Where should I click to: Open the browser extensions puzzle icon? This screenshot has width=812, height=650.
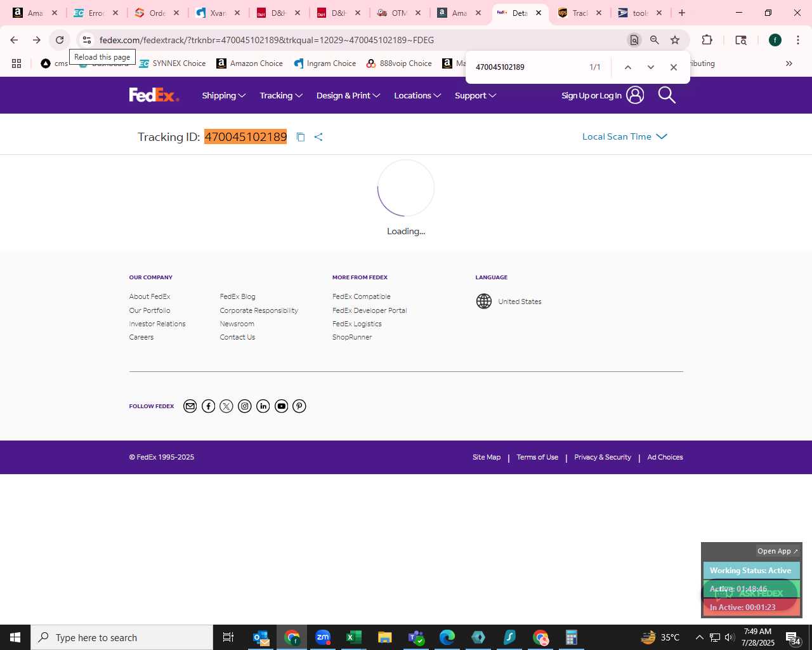point(707,40)
